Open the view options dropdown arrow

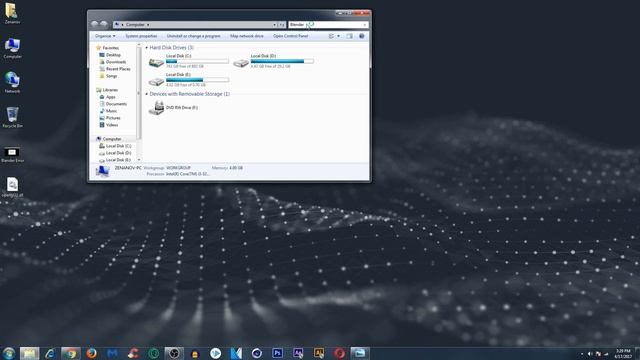click(x=338, y=36)
